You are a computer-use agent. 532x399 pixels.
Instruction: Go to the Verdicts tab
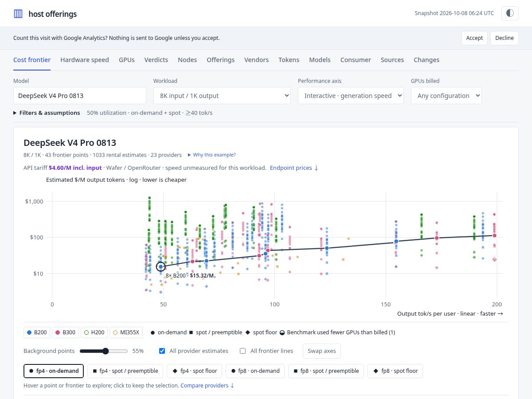[x=156, y=60]
